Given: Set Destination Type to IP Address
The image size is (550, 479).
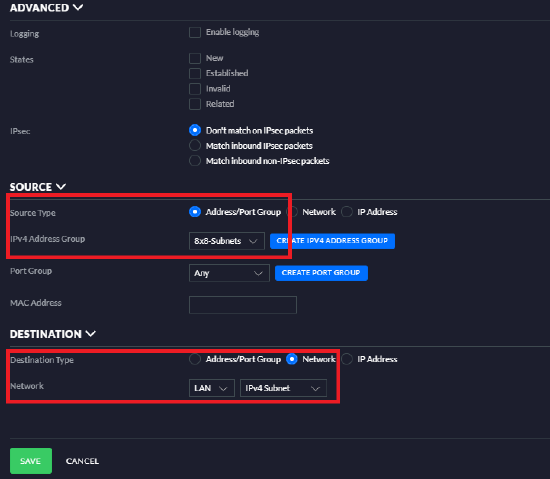Looking at the screenshot, I should coord(347,359).
